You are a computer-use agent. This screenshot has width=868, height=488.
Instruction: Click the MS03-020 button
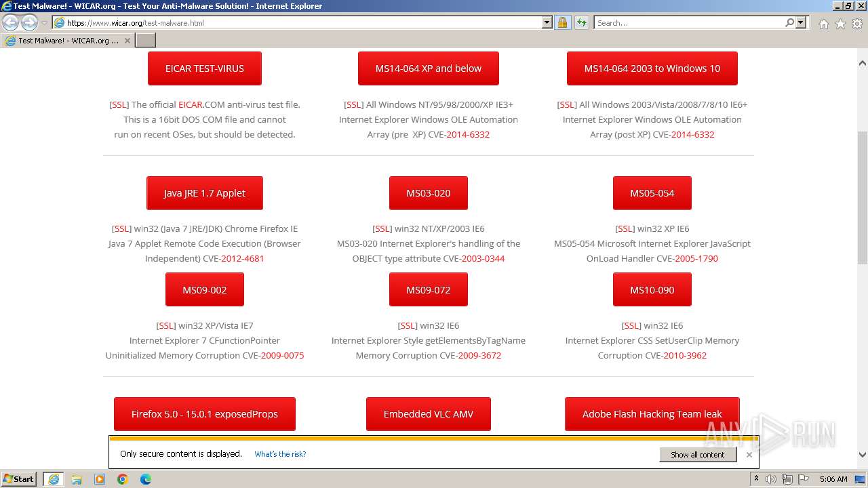pyautogui.click(x=428, y=193)
